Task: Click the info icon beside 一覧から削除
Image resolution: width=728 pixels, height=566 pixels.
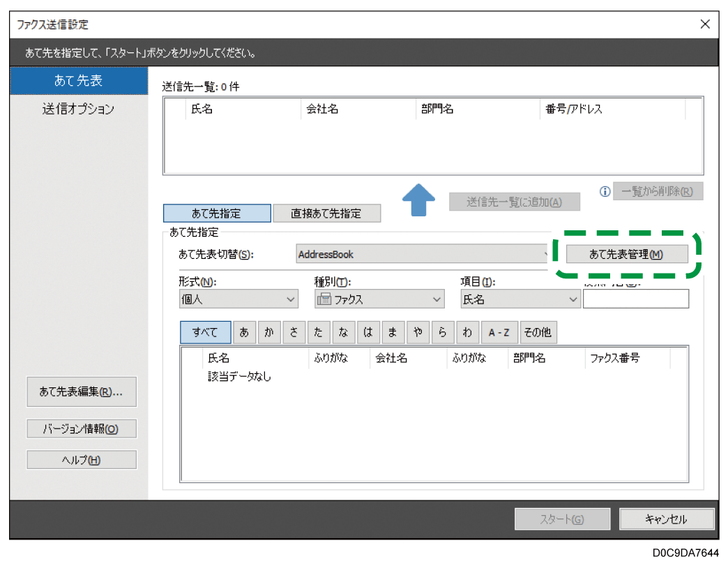Action: coord(605,191)
